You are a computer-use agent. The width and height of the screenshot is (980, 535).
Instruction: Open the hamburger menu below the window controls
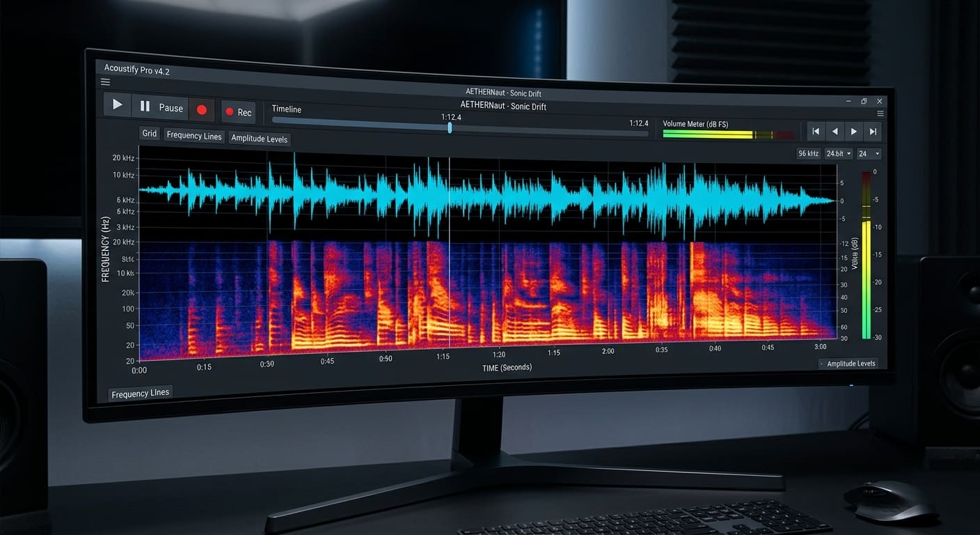click(880, 114)
